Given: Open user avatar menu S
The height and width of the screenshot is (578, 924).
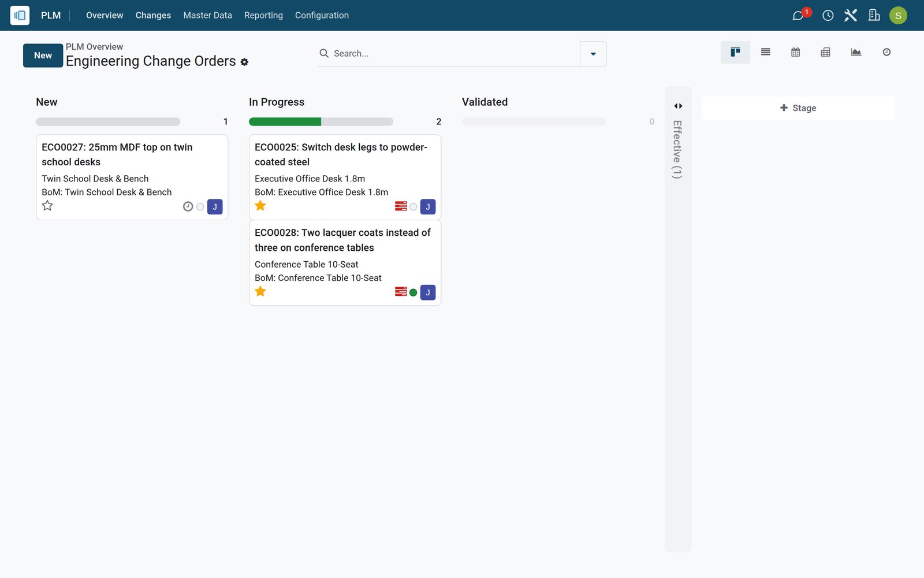Looking at the screenshot, I should point(898,16).
